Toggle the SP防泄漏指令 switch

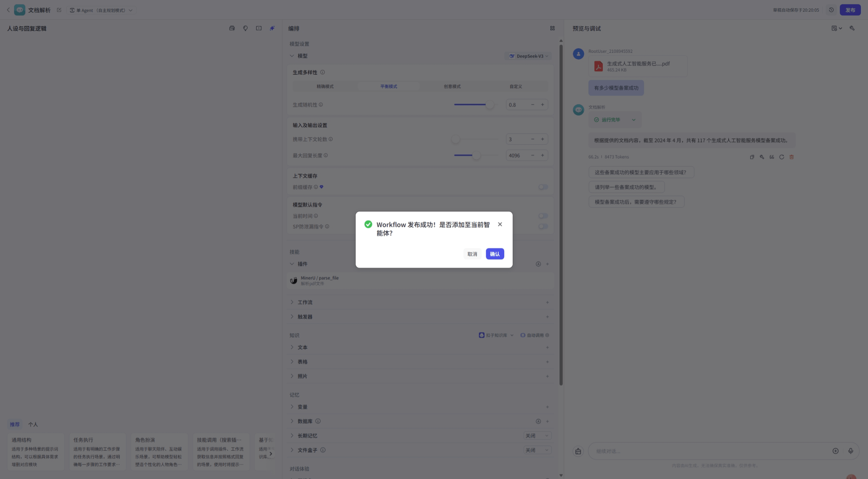tap(543, 226)
